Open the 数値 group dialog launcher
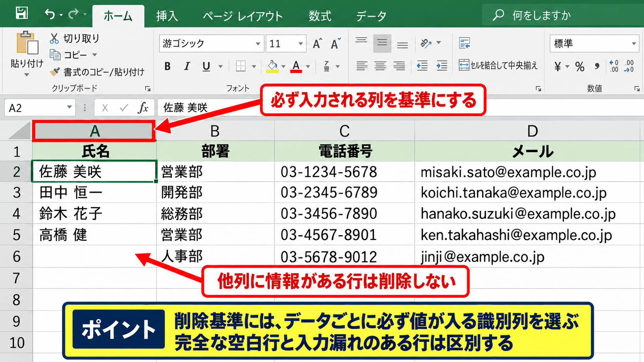Viewport: 644px width, 362px height. (637, 89)
